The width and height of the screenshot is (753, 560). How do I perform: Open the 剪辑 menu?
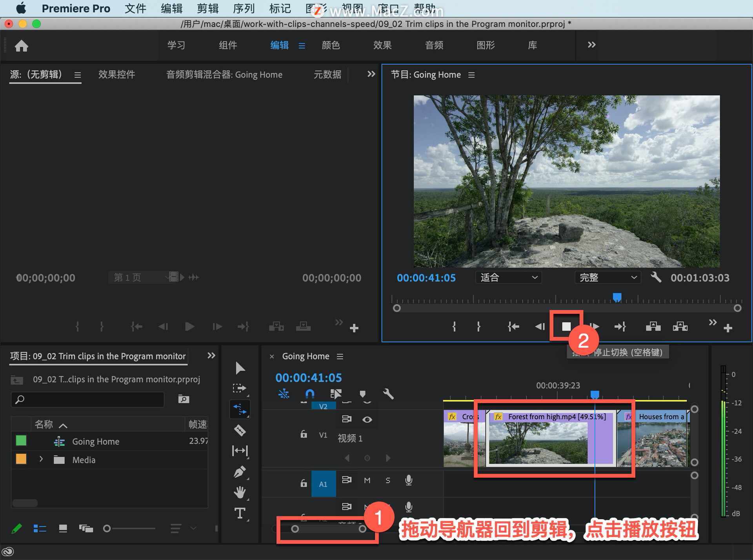(208, 9)
